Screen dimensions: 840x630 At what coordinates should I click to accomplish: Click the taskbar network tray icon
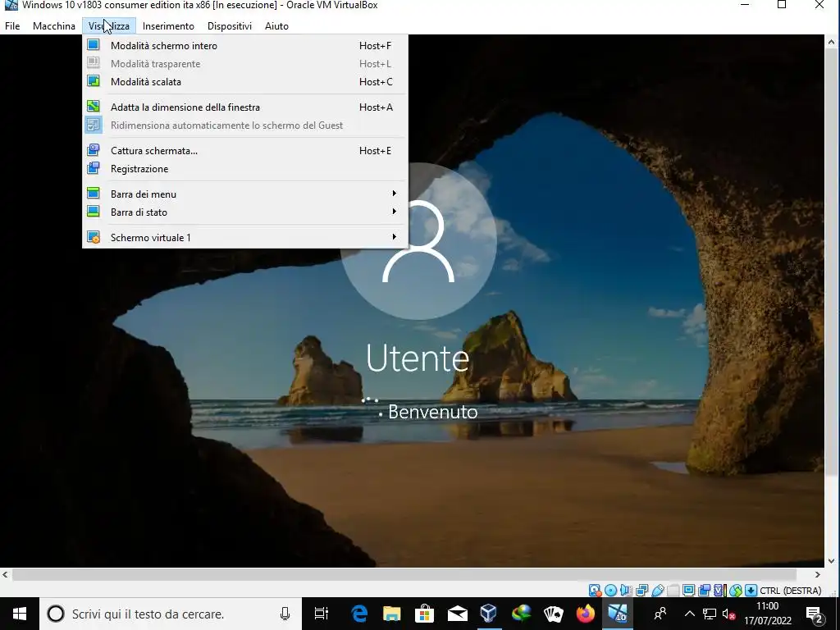tap(710, 614)
